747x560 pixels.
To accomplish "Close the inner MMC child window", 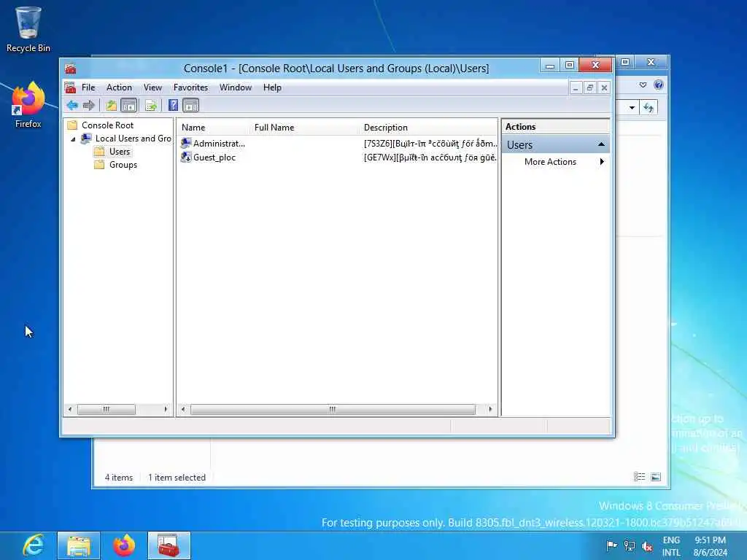I will (x=604, y=88).
